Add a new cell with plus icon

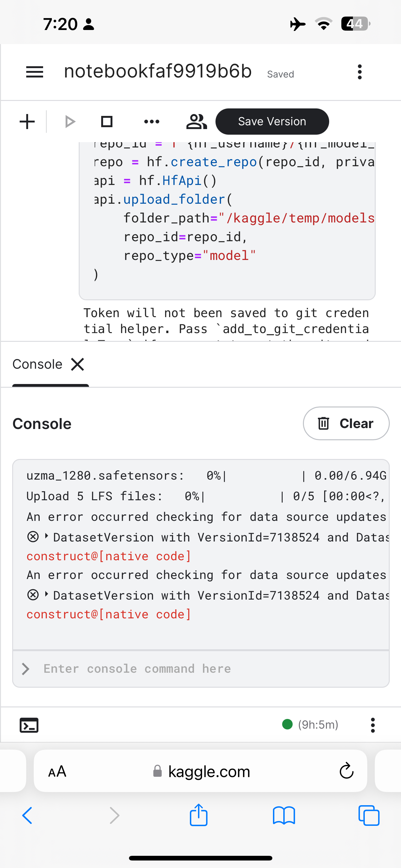[27, 122]
